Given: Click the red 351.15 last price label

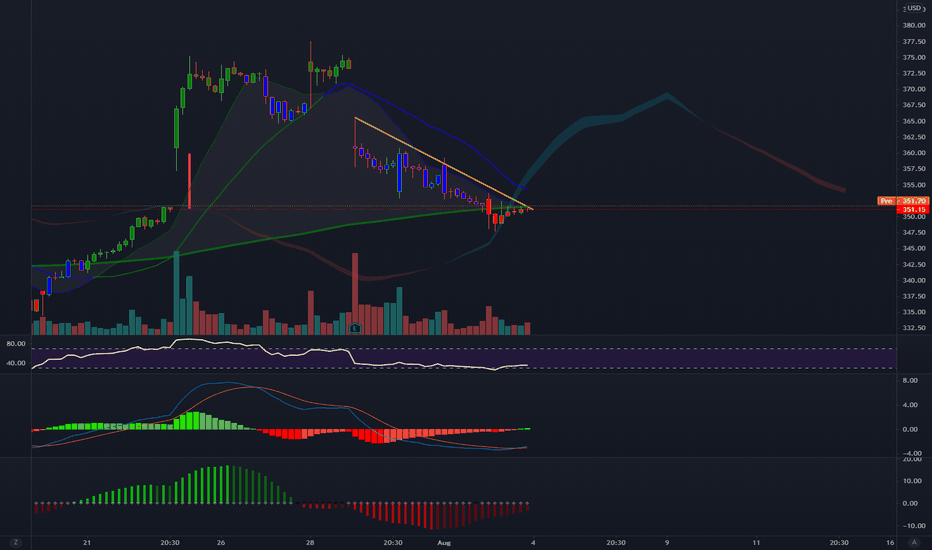Looking at the screenshot, I should [x=914, y=209].
